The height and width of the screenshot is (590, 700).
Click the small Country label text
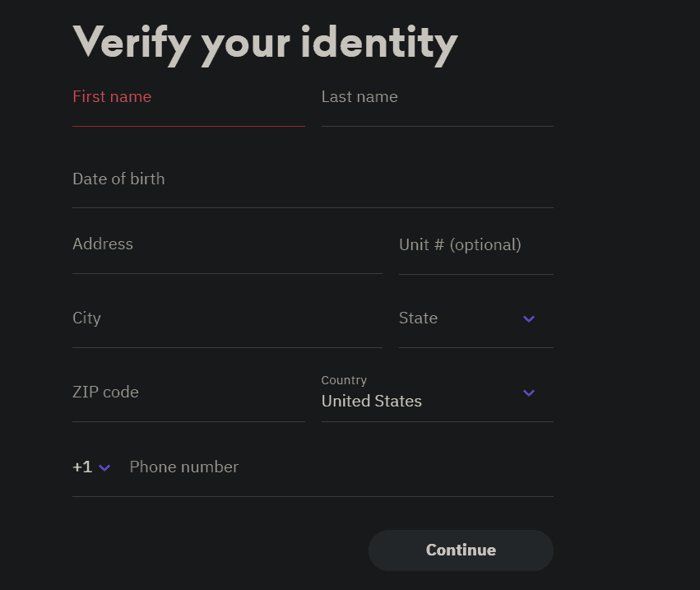(x=344, y=380)
